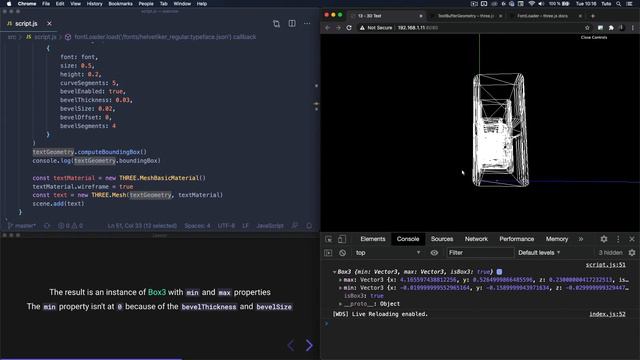
Task: Open the File menu in menu bar
Action: click(x=46, y=4)
